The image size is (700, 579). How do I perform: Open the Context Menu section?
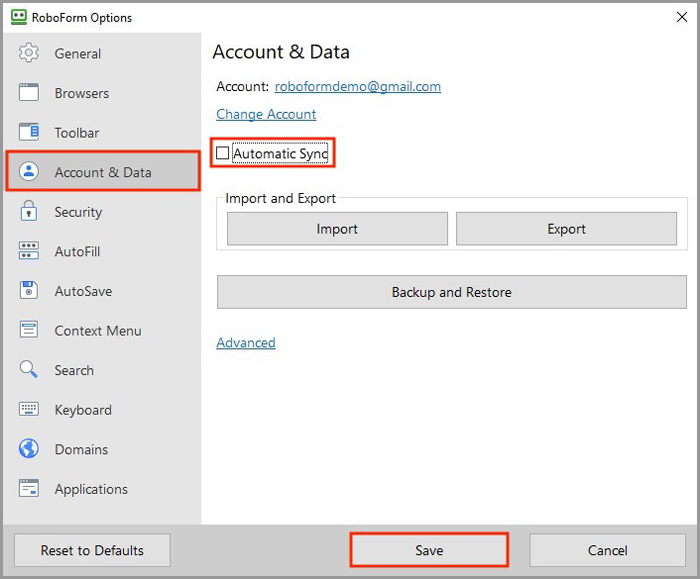pos(102,330)
